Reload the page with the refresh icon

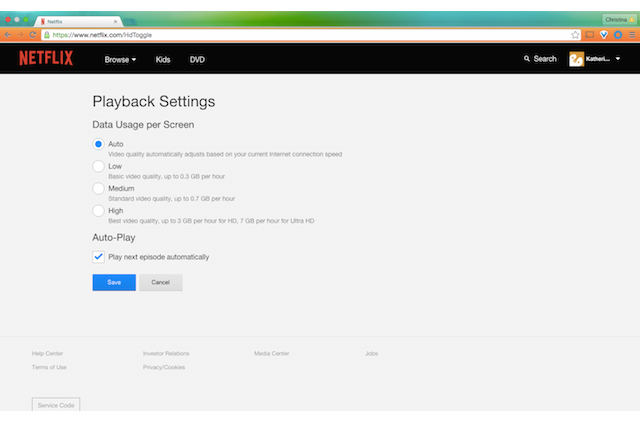pos(34,34)
